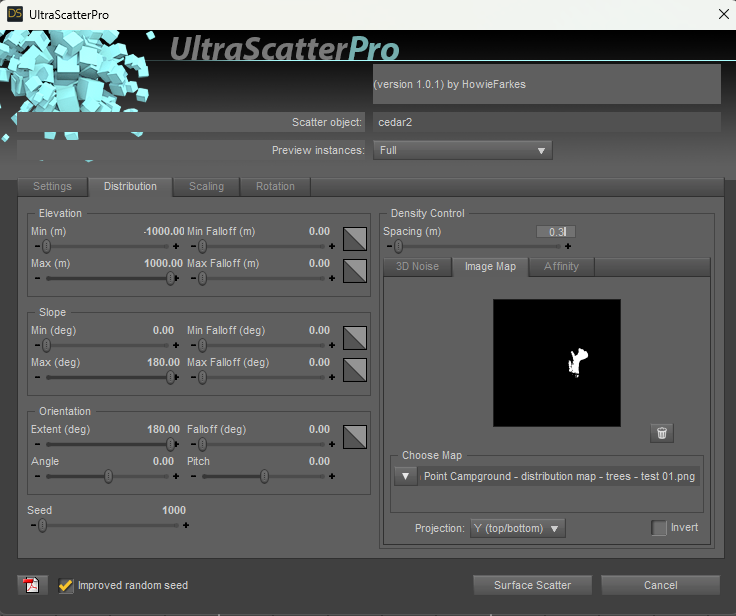Decrease Elevation Max (m) with minus
This screenshot has width=736, height=616.
[37, 278]
